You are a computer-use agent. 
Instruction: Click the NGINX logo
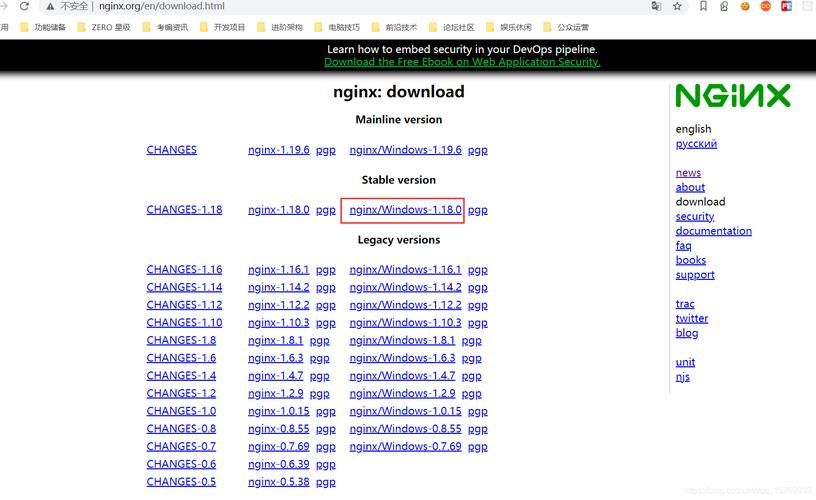coord(732,96)
